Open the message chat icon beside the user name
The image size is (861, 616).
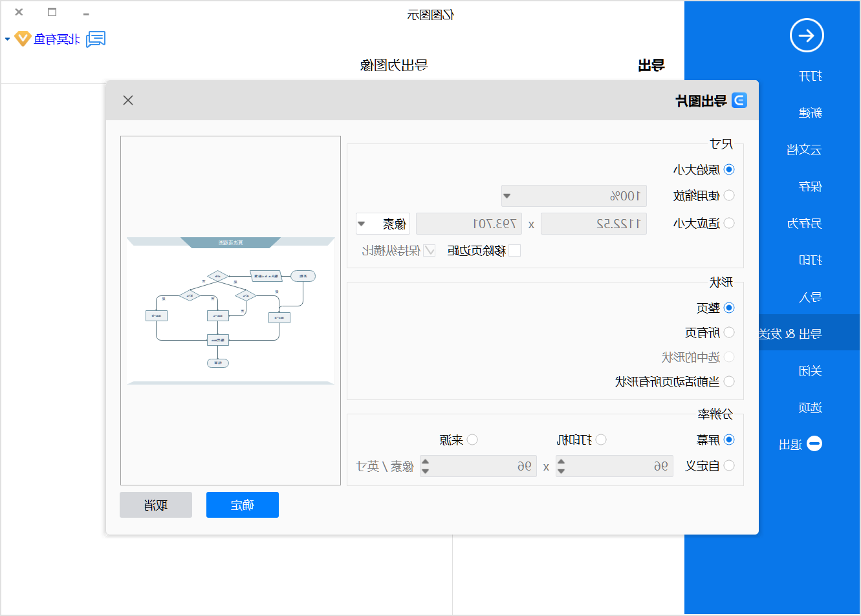click(96, 39)
